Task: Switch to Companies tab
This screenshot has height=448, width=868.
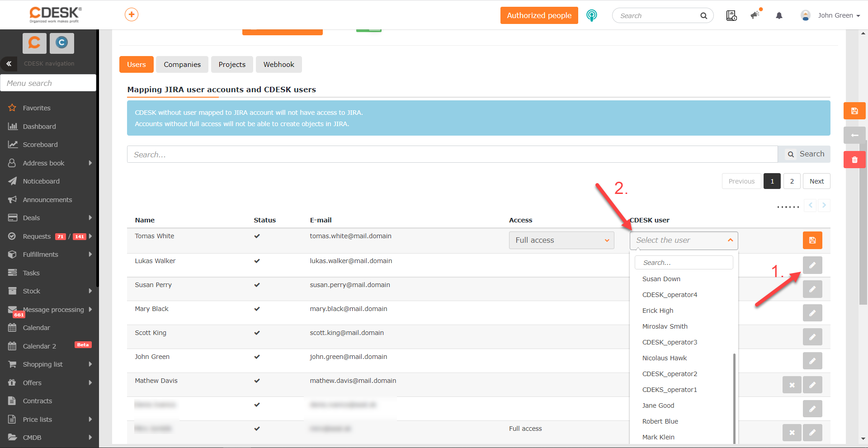Action: coord(182,65)
